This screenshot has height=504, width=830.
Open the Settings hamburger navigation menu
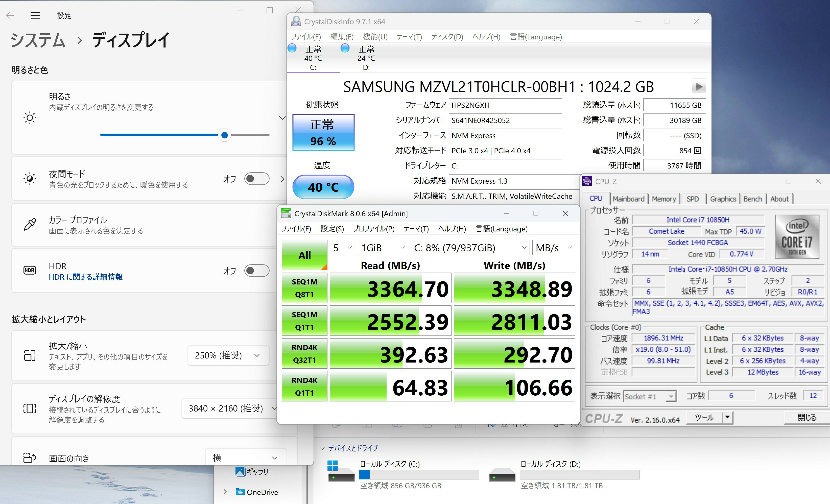click(35, 15)
